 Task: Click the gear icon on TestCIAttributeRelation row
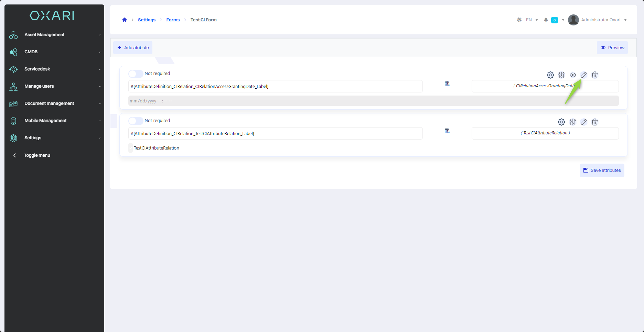[561, 122]
